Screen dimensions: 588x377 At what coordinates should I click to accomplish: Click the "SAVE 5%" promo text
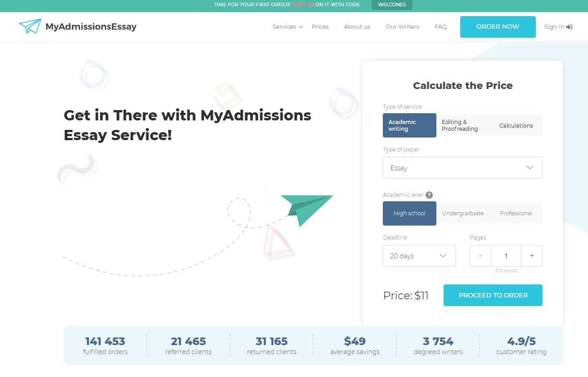coord(303,5)
